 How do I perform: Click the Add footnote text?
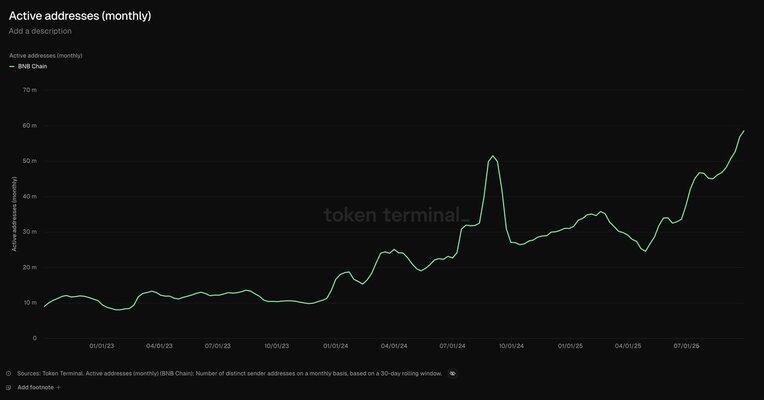point(35,386)
